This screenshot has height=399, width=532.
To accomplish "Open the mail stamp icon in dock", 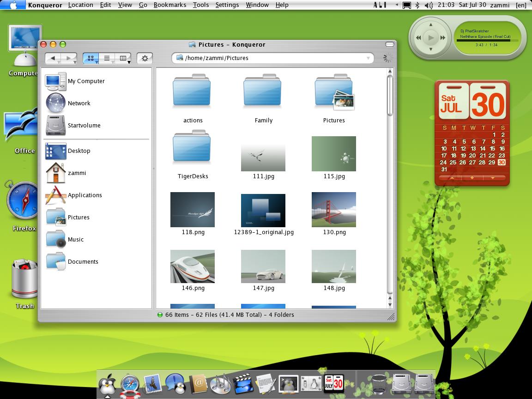I will pos(152,385).
